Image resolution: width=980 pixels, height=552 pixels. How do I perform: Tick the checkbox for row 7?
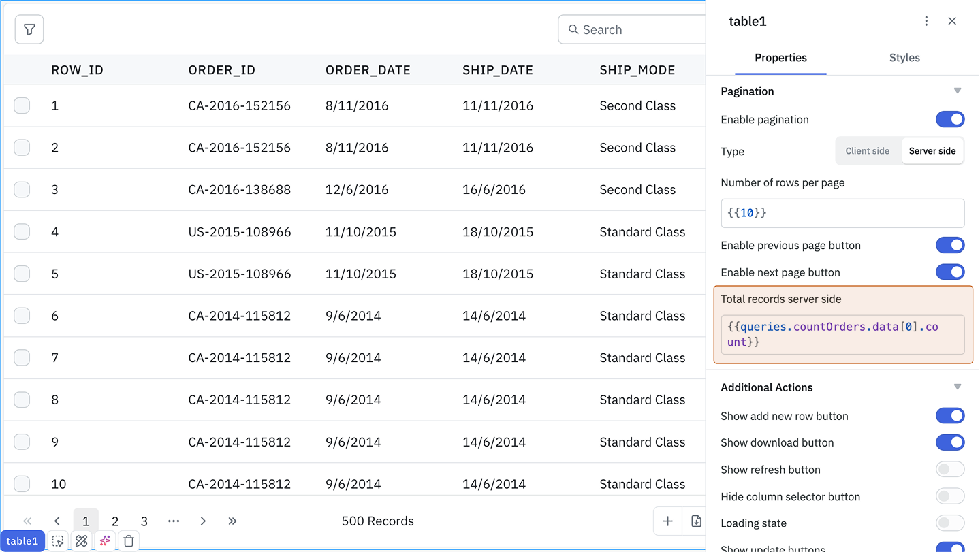tap(22, 357)
